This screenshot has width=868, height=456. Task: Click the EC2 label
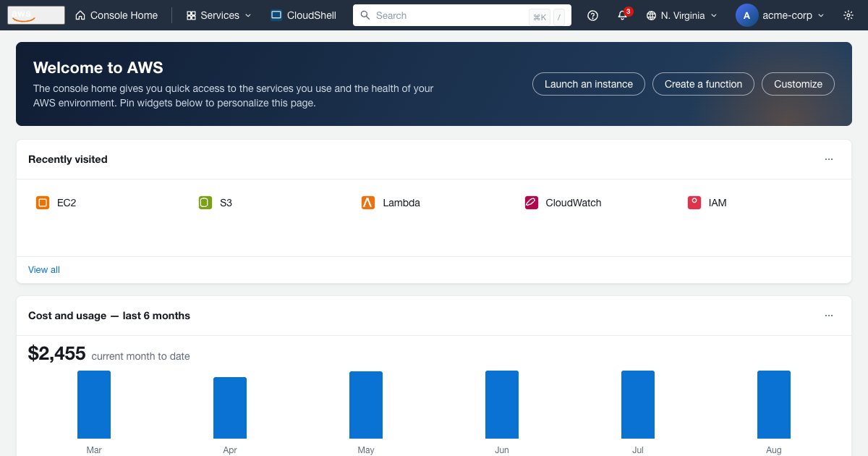tap(67, 203)
